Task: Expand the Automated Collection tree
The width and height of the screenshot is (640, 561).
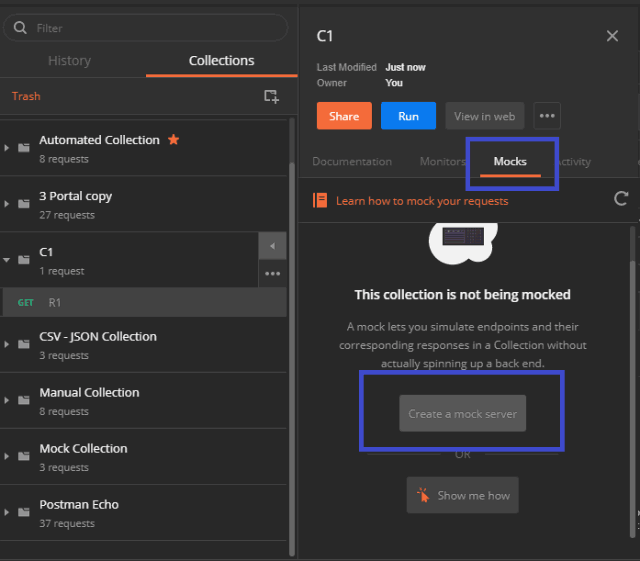Action: pyautogui.click(x=7, y=147)
